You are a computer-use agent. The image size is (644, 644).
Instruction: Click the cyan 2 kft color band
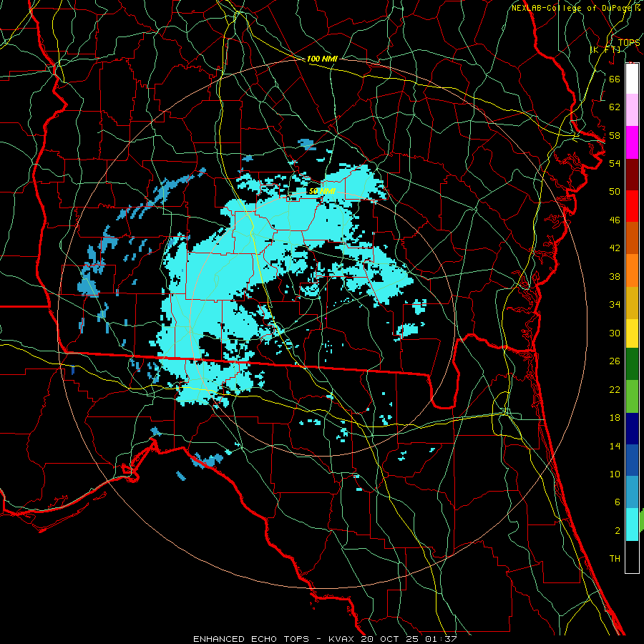click(632, 525)
